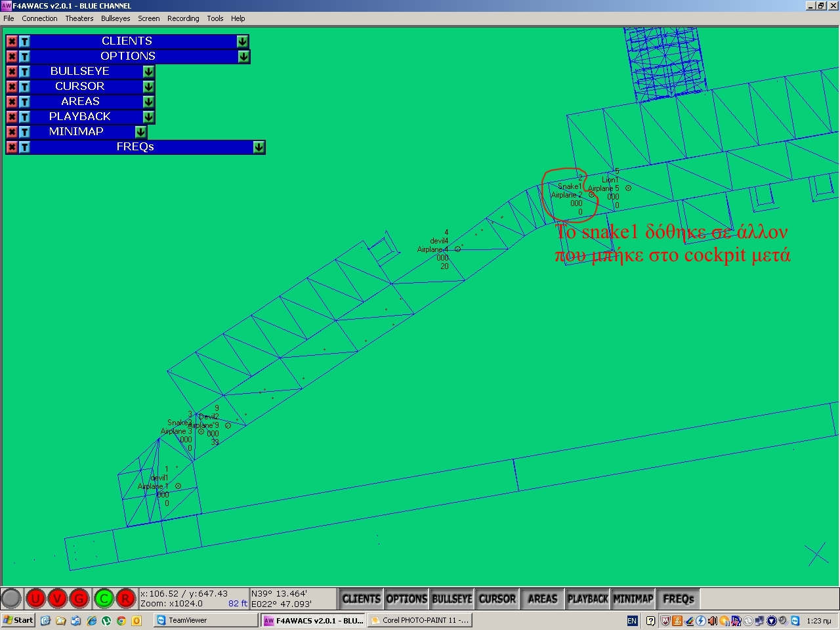Screen dimensions: 840x630
Task: Close the FREQs panel with red X
Action: [x=12, y=147]
